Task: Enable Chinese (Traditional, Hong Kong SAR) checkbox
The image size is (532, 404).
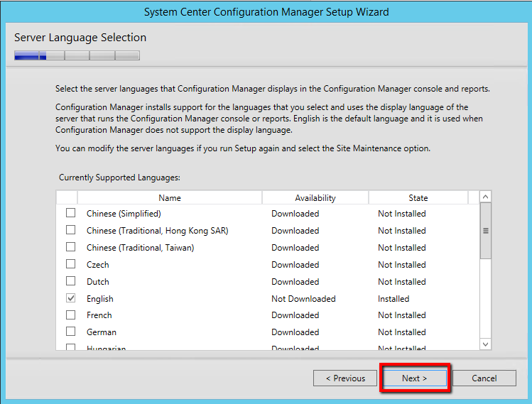Action: pyautogui.click(x=70, y=230)
